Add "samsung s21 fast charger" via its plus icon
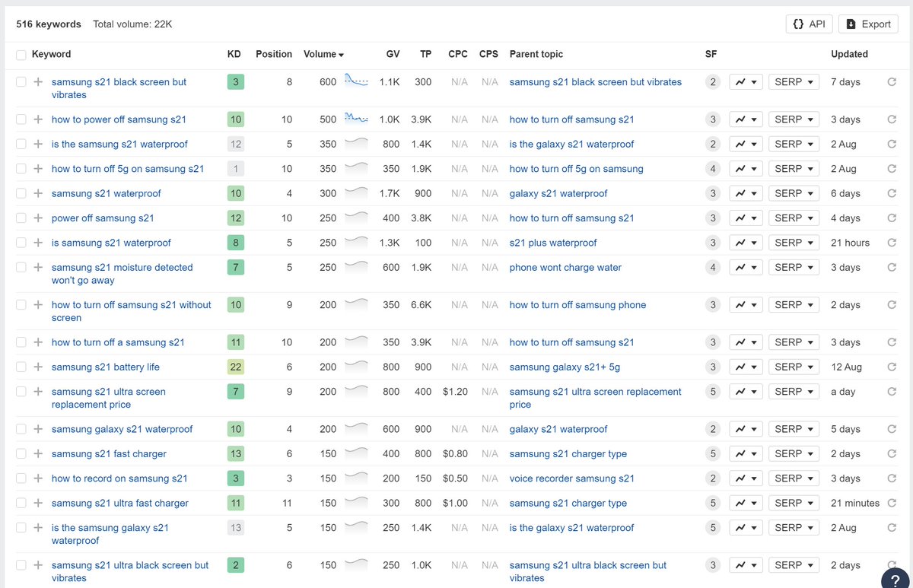 [x=37, y=453]
